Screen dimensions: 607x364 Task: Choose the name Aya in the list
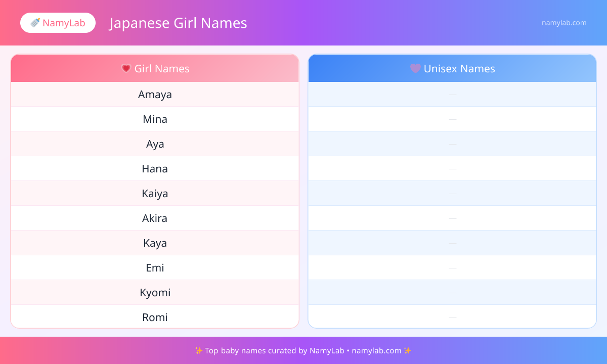(x=155, y=144)
